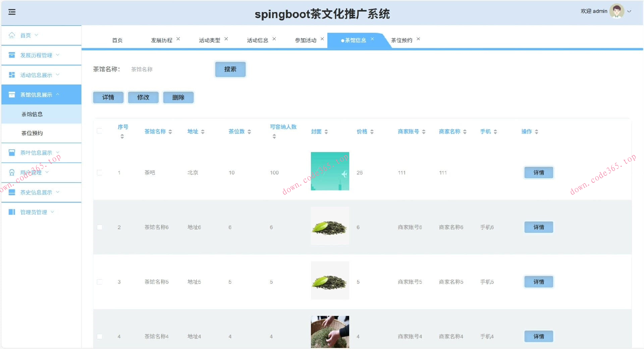Check the checkbox for row 1 茶吧

(x=99, y=172)
